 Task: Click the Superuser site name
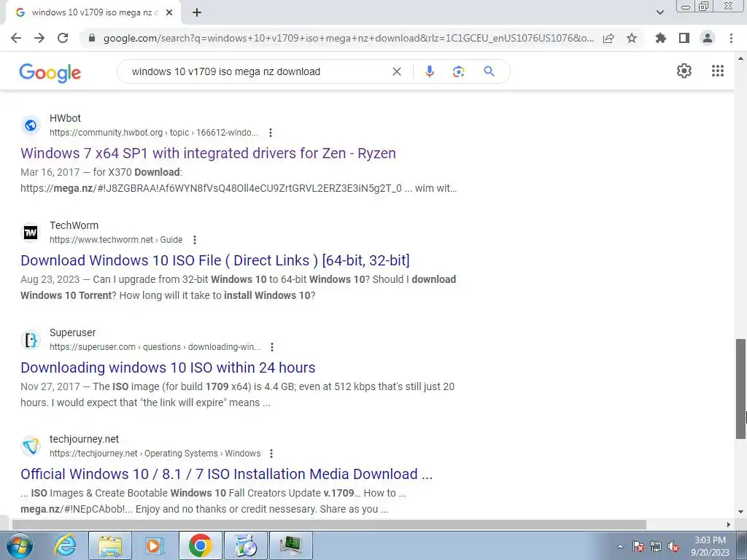tap(72, 332)
